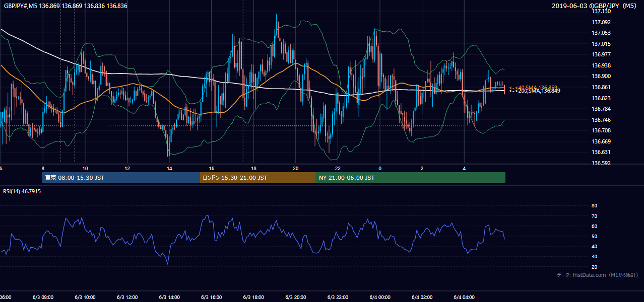The width and height of the screenshot is (644, 302).
Task: Click the 137.092 price axis label
Action: (x=601, y=22)
